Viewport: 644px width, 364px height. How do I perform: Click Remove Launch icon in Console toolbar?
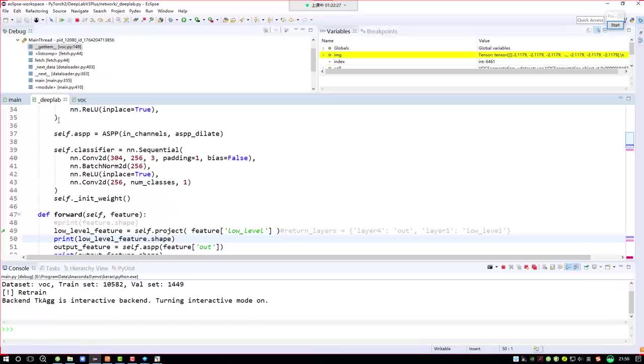[x=511, y=267]
